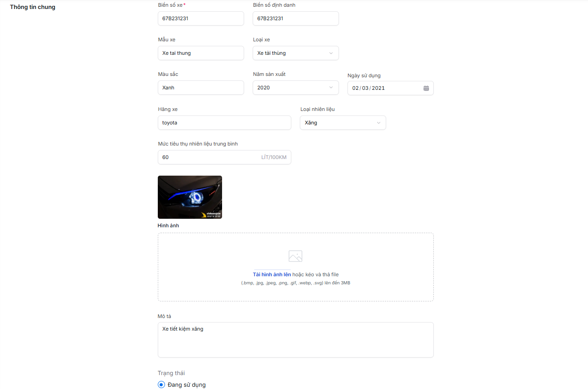Focus the Hãng xe field with toyota
Screen dimensions: 588x389
(x=224, y=123)
